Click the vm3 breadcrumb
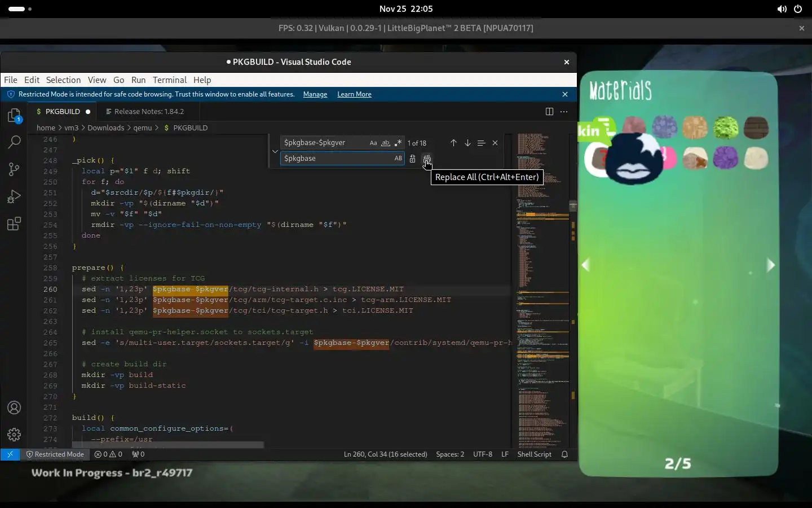Viewport: 812px width, 508px height. 71,128
